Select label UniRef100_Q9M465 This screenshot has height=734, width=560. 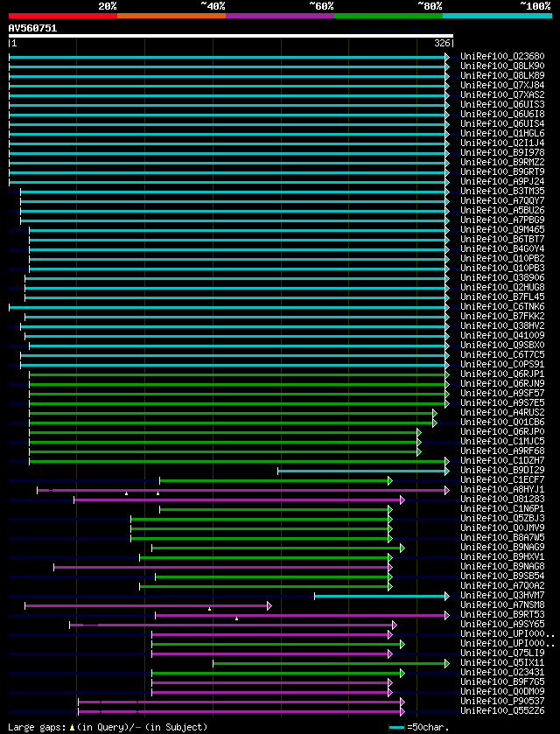pyautogui.click(x=502, y=230)
